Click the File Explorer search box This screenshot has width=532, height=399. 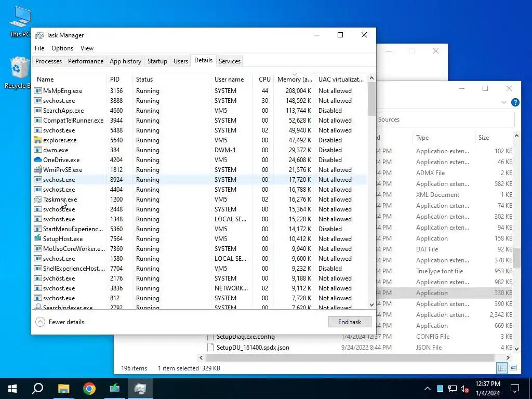446,119
